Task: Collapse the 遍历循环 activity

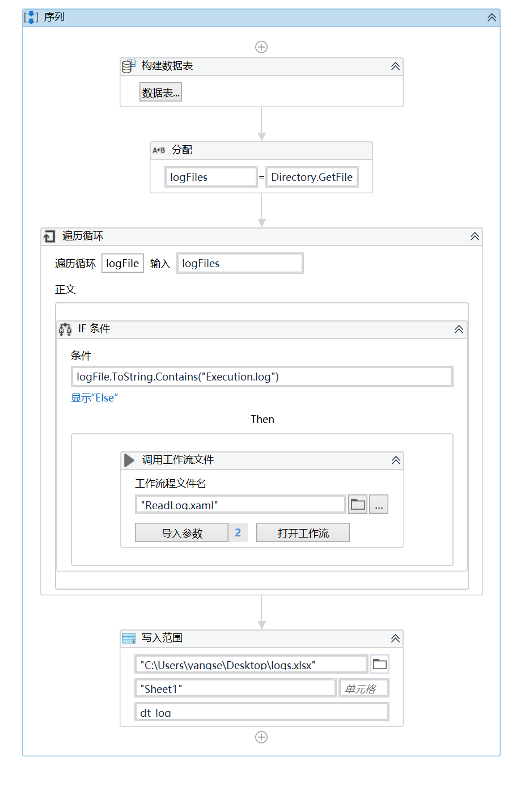Action: click(475, 236)
